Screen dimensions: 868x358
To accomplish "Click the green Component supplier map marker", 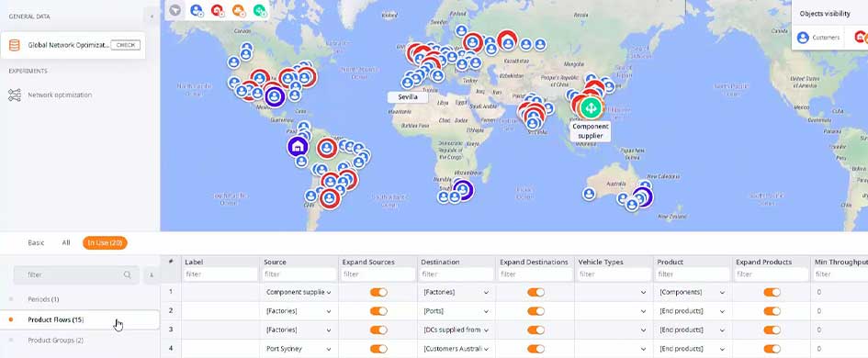I will 591,107.
